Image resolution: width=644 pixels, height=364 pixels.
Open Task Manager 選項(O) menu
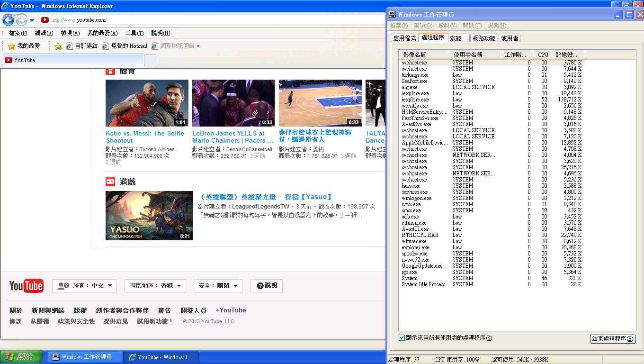coord(423,26)
